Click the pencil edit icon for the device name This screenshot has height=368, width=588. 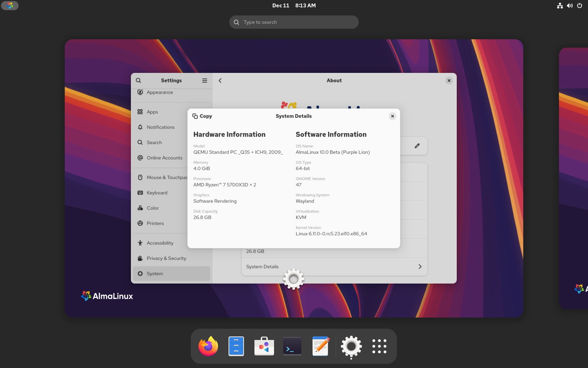pyautogui.click(x=417, y=146)
